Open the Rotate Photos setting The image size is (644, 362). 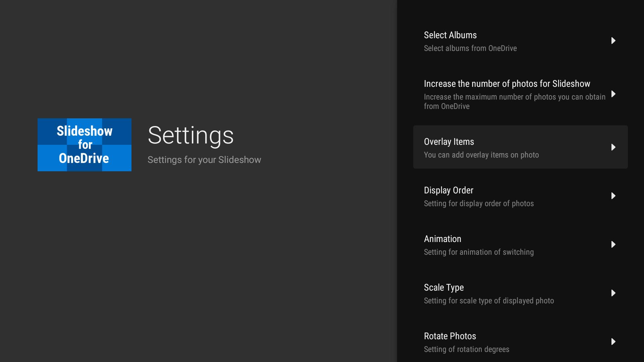(520, 342)
